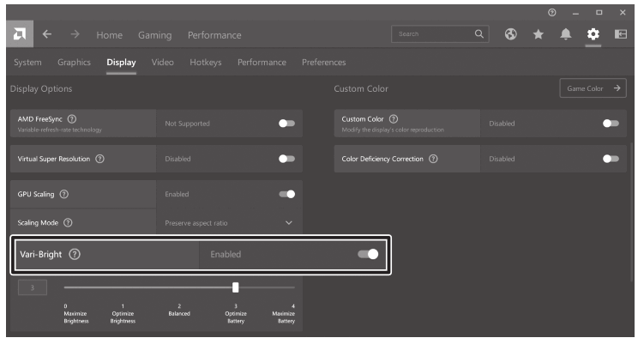Open the Gaming section in top navigation
Viewport: 644px width, 344px height.
click(x=154, y=35)
